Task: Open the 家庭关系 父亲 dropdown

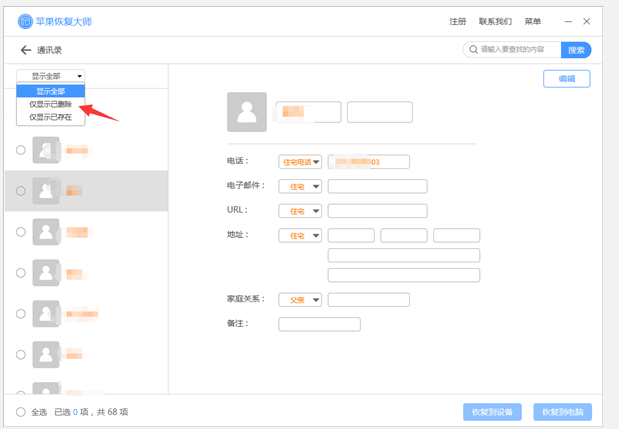Action: 300,300
